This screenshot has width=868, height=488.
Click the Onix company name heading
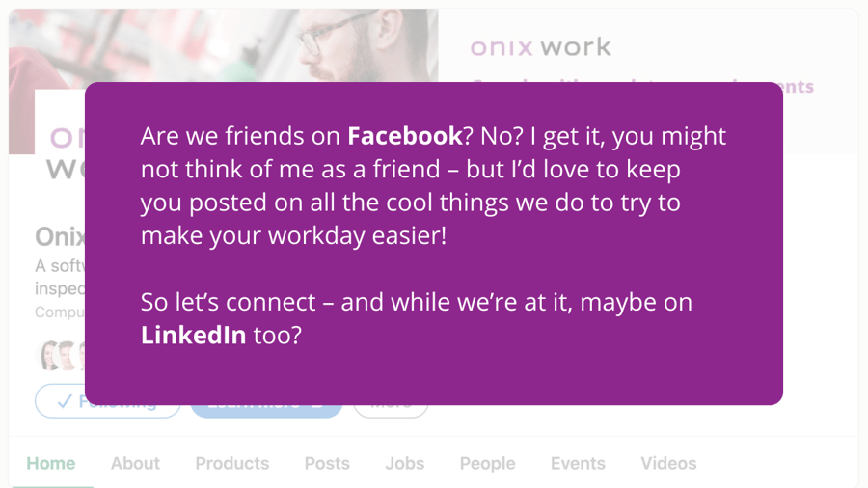coord(60,237)
